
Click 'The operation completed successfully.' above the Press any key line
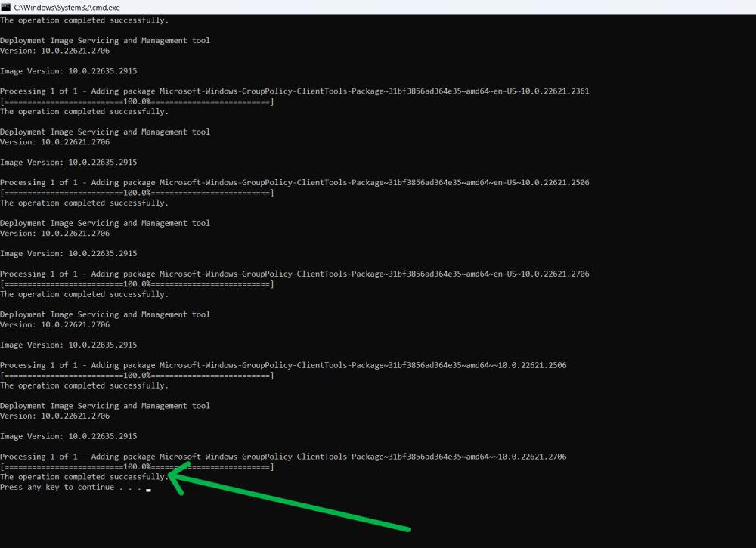pos(85,477)
